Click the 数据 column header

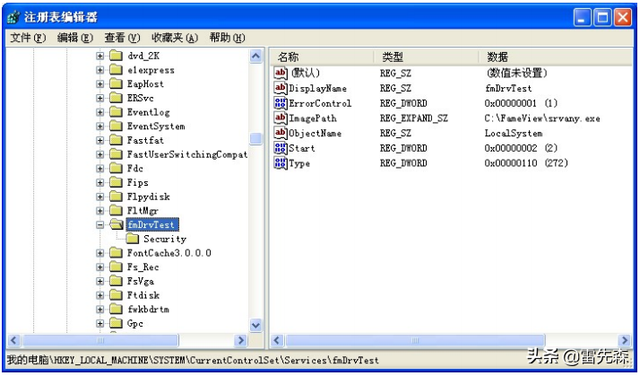tap(555, 57)
